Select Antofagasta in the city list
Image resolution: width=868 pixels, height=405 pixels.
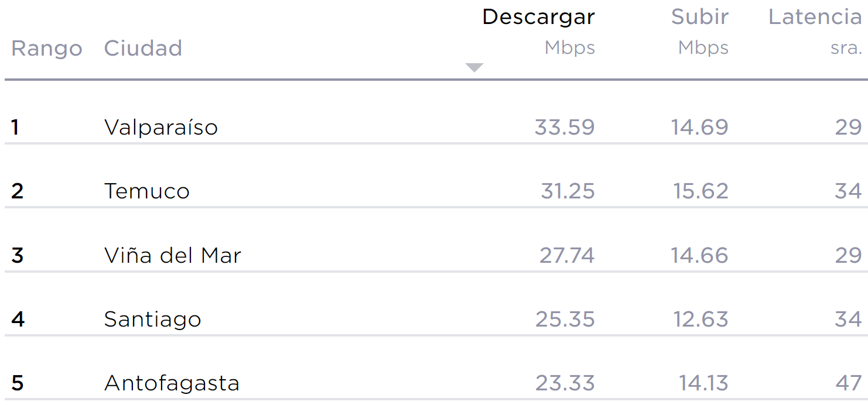pyautogui.click(x=172, y=383)
